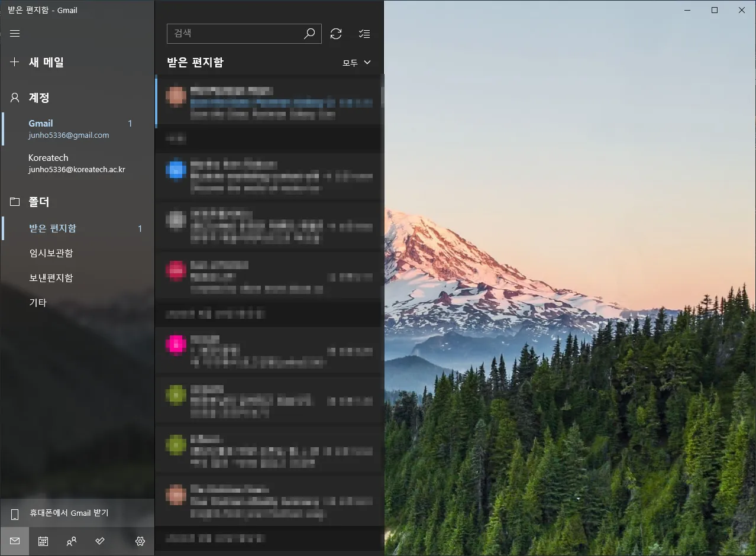Click the search magnifier icon
Image resolution: width=756 pixels, height=556 pixels.
click(309, 34)
